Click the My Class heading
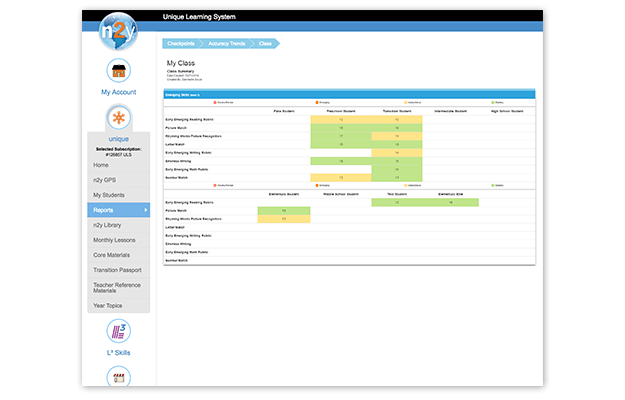This screenshot has height=400, width=625. [x=181, y=63]
